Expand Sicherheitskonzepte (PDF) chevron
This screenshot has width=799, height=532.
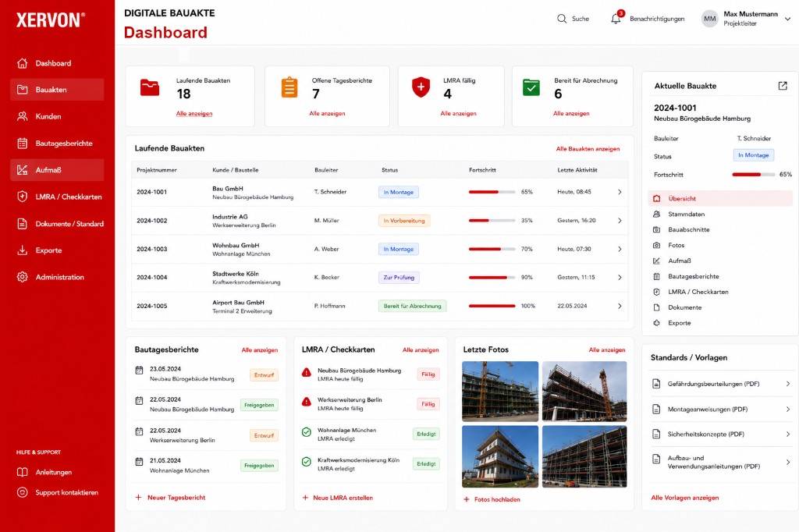click(788, 434)
